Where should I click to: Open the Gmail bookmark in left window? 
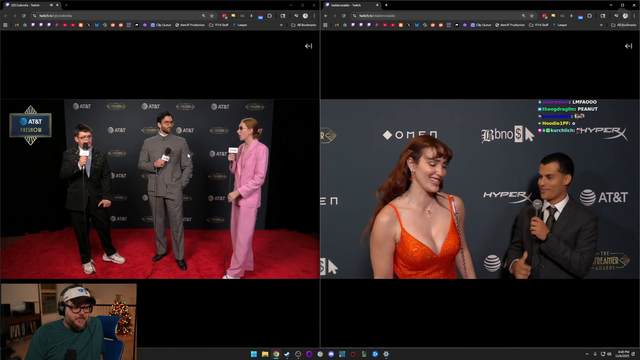pos(17,25)
